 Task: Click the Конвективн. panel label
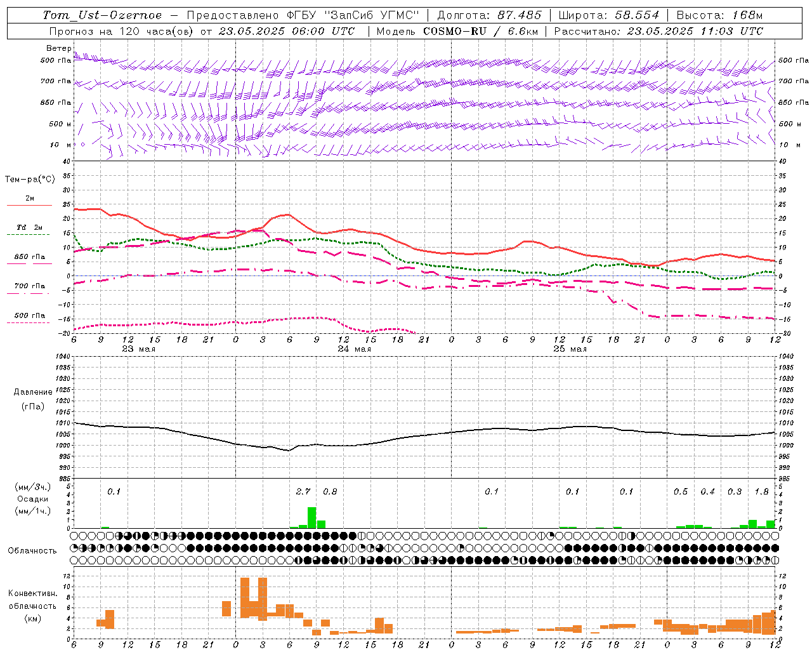tap(32, 594)
